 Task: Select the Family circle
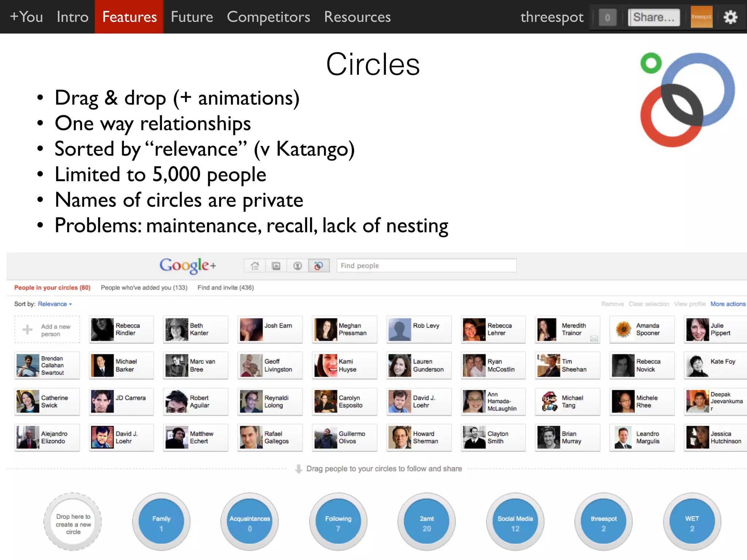pyautogui.click(x=161, y=522)
